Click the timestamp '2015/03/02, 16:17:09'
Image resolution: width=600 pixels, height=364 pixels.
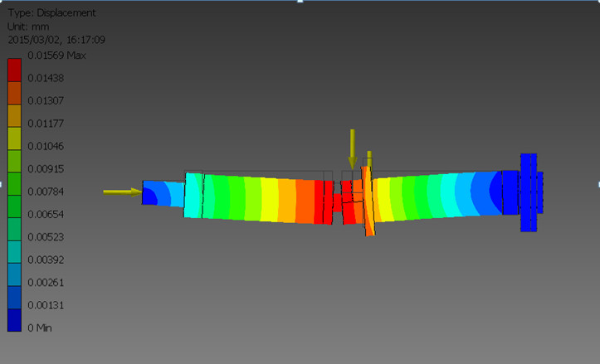(x=56, y=40)
